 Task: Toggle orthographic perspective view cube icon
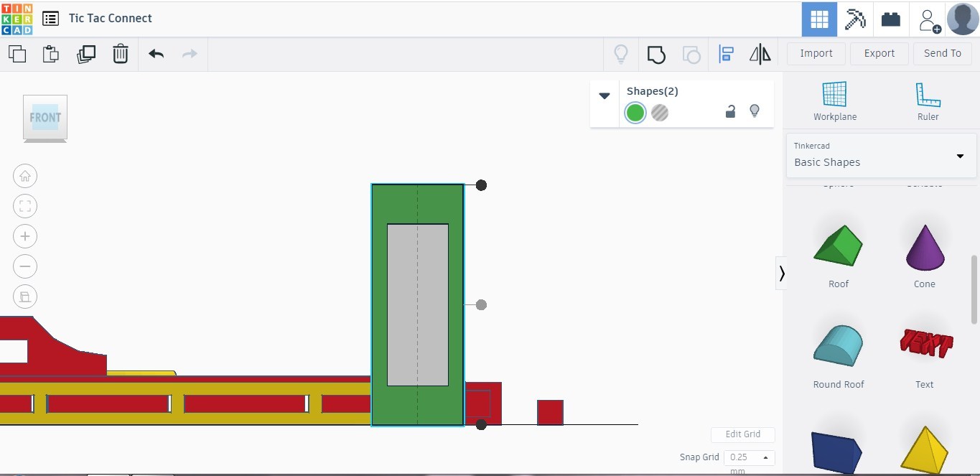point(25,297)
